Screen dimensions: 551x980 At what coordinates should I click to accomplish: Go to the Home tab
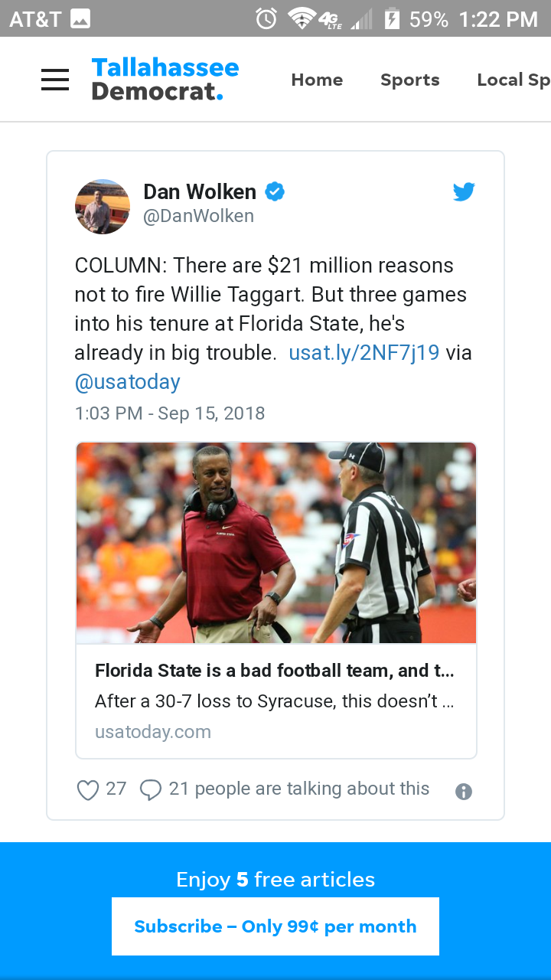(317, 80)
